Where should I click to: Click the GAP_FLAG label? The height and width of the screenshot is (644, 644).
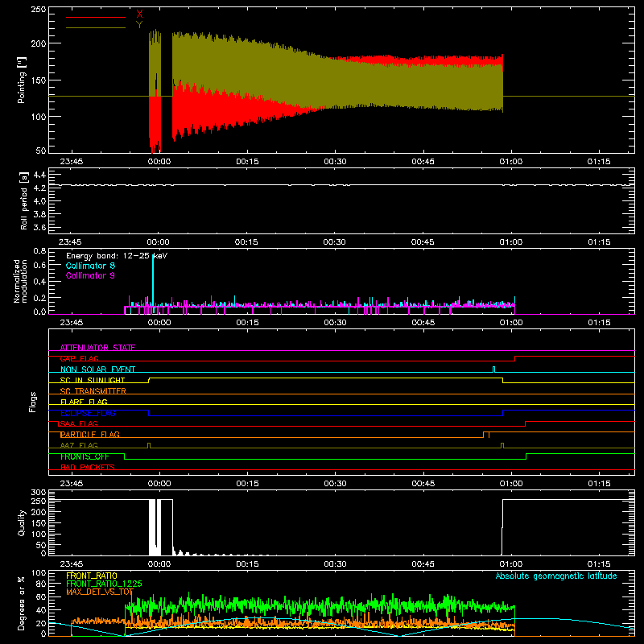79,358
